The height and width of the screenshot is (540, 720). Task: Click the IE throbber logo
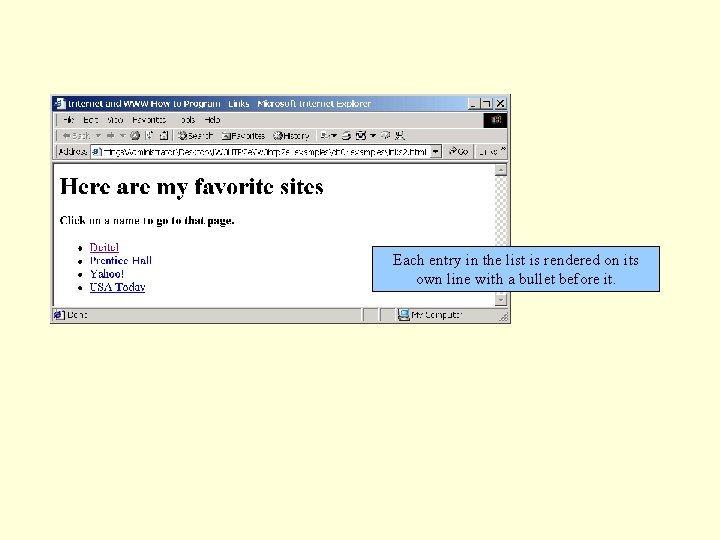(x=495, y=120)
